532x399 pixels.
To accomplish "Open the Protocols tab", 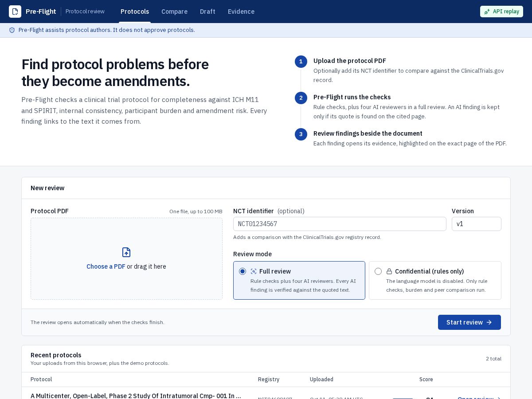I will coord(135,12).
